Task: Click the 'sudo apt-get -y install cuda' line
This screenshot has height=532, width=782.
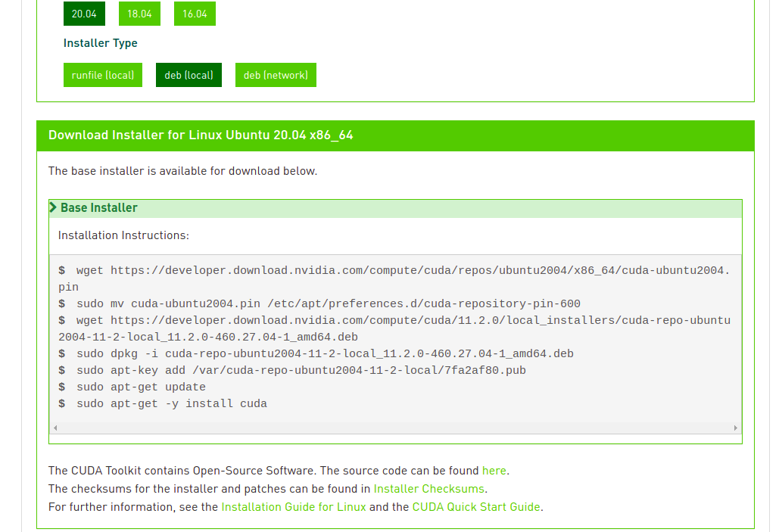Action: [x=163, y=403]
